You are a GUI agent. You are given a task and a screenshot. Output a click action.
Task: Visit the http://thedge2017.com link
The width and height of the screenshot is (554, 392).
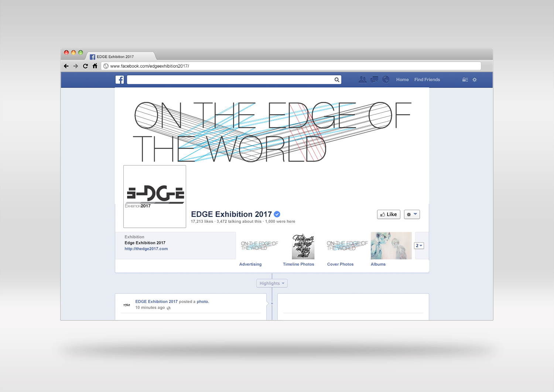(x=146, y=249)
